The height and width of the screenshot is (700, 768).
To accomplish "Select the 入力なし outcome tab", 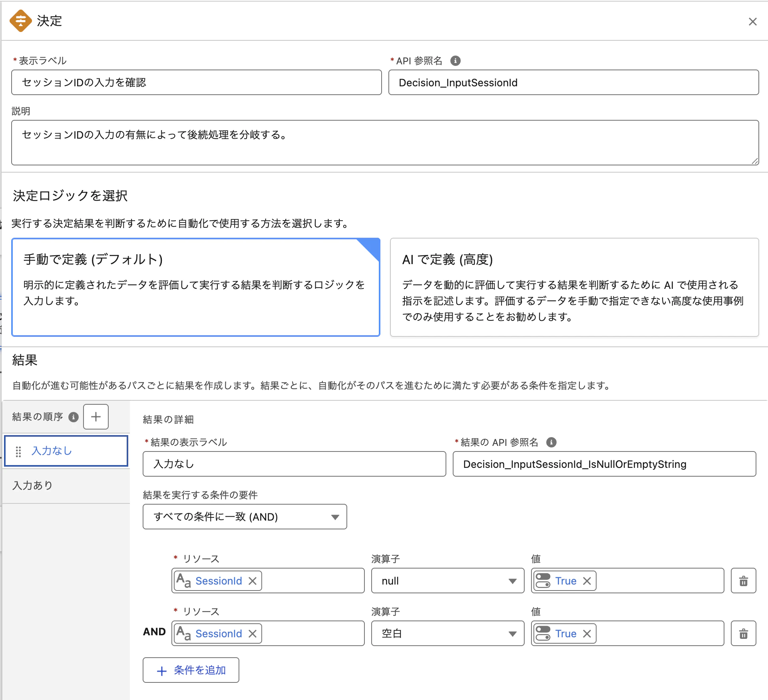I will (x=66, y=451).
